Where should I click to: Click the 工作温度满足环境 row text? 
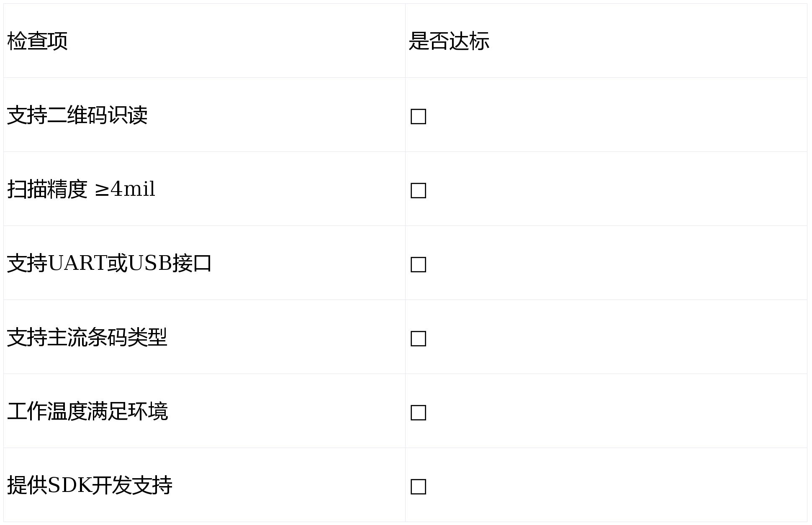(87, 411)
